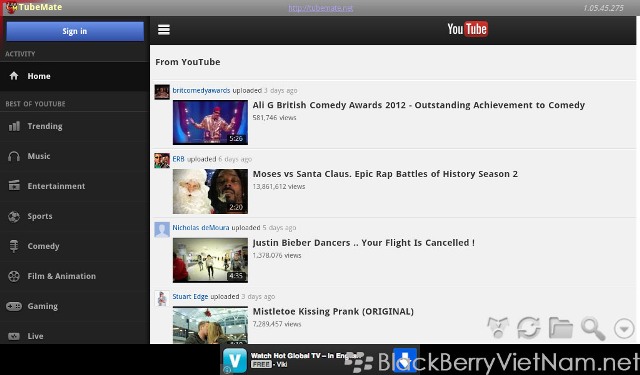
Task: Click the Sign in button
Action: (x=75, y=31)
